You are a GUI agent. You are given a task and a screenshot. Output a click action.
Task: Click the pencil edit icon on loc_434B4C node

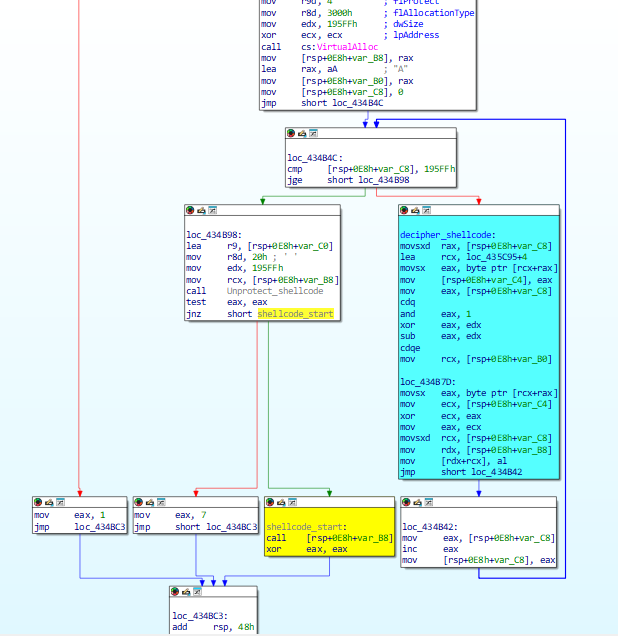click(x=302, y=133)
